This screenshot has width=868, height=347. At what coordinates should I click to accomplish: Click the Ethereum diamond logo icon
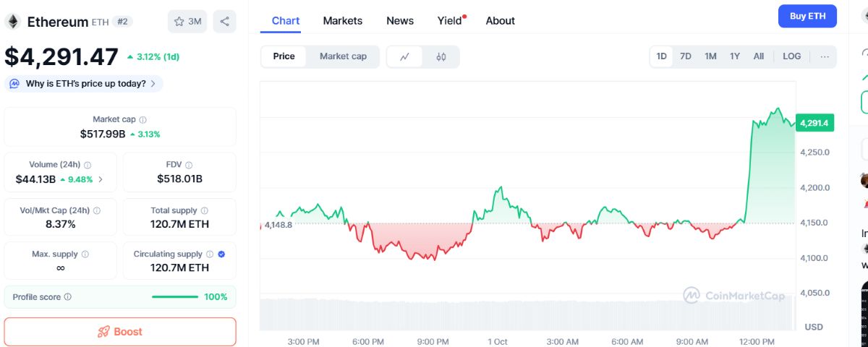[x=13, y=22]
